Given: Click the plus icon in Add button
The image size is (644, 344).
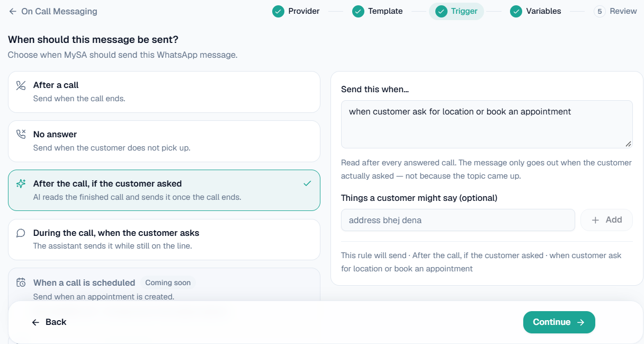Looking at the screenshot, I should tap(595, 220).
